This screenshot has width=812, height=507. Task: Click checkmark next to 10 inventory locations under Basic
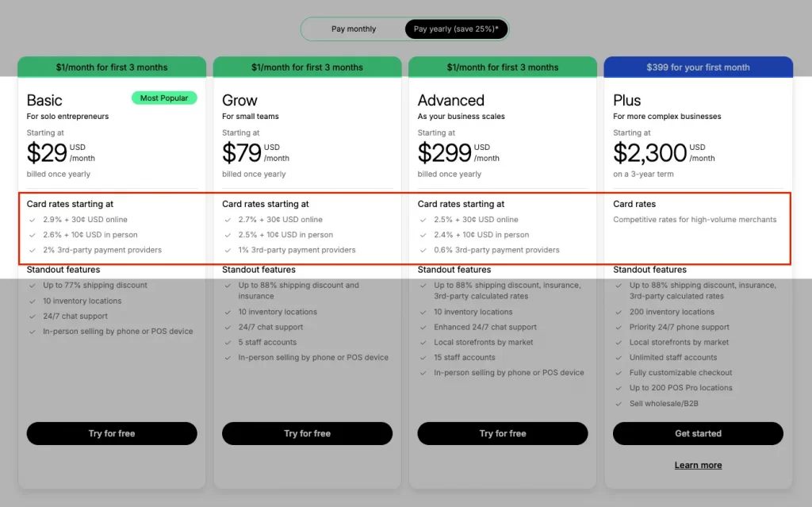pyautogui.click(x=32, y=301)
